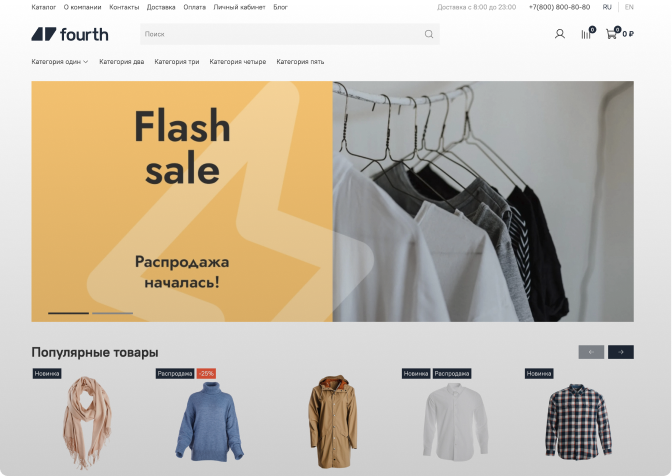672x476 pixels.
Task: Switch site language to EN
Action: pyautogui.click(x=629, y=7)
